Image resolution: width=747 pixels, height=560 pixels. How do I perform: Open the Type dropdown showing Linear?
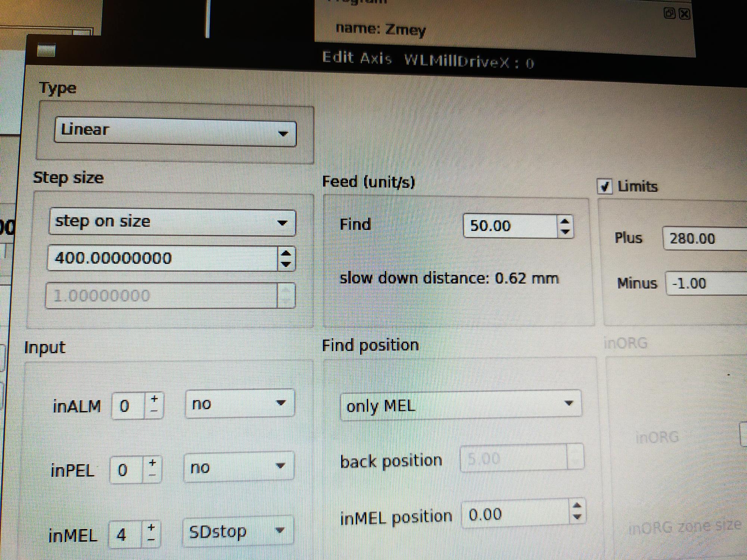pyautogui.click(x=175, y=132)
